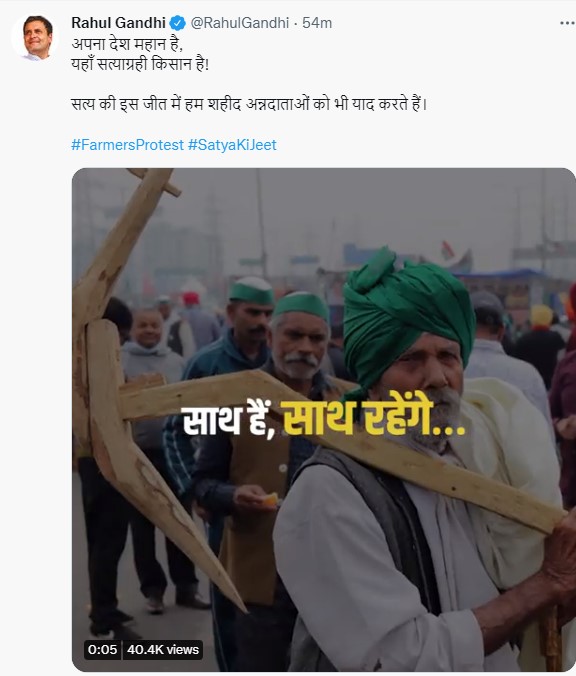Click the white caption साथ हैं, in video
576x676 pixels.
(229, 420)
